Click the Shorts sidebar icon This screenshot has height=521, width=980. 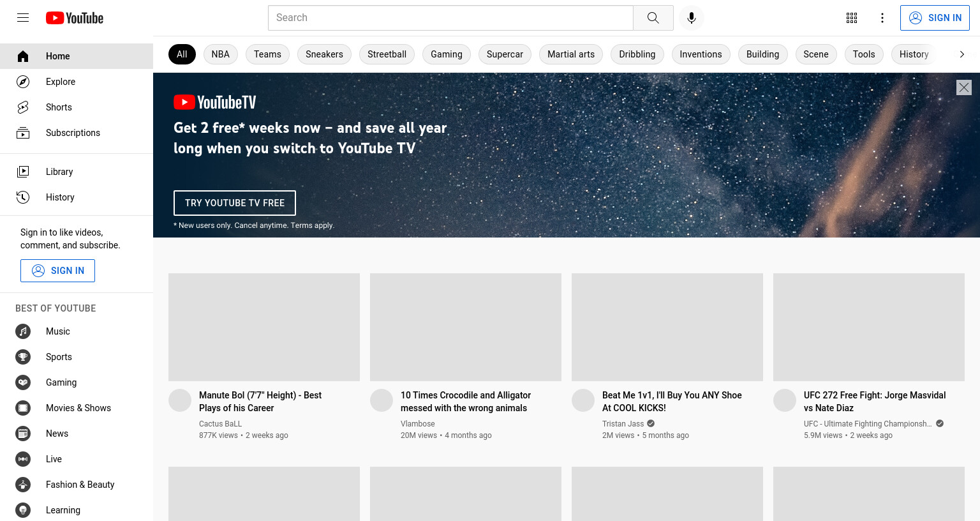pyautogui.click(x=23, y=107)
